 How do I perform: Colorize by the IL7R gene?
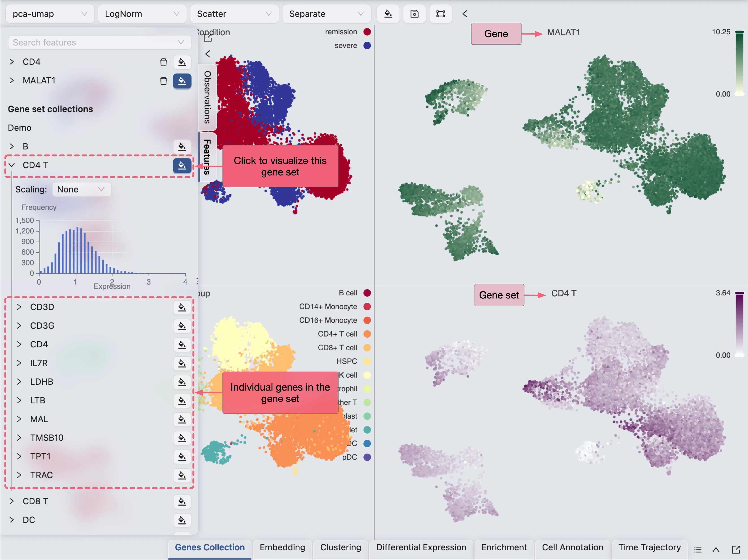[182, 364]
